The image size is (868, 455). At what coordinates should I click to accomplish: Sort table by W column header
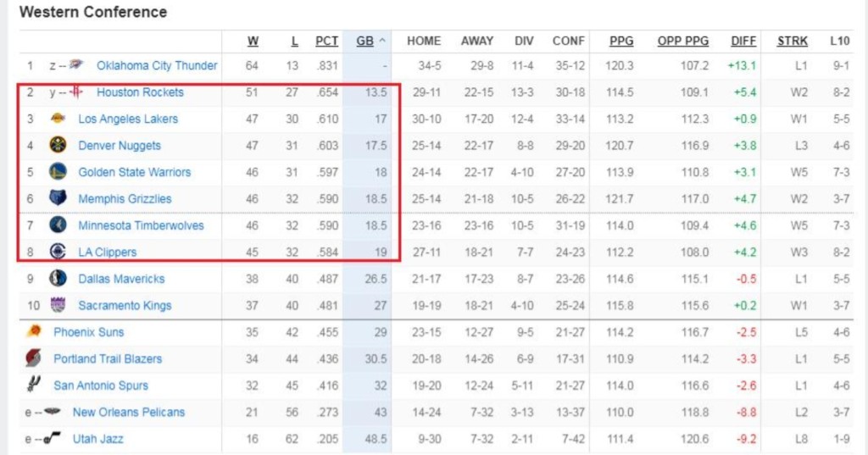pyautogui.click(x=253, y=41)
